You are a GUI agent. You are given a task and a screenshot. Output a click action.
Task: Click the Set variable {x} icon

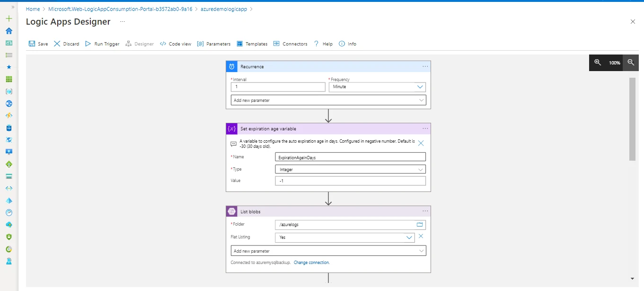[x=231, y=128]
